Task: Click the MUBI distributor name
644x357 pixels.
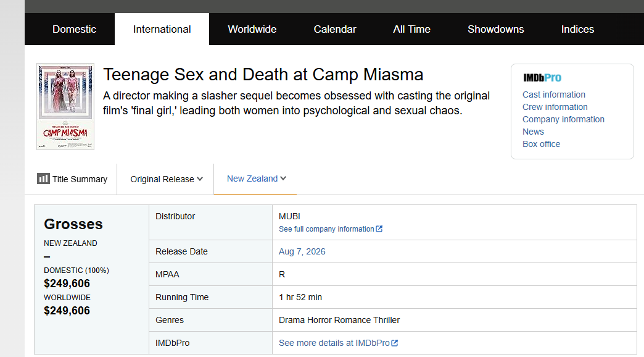Action: 289,216
